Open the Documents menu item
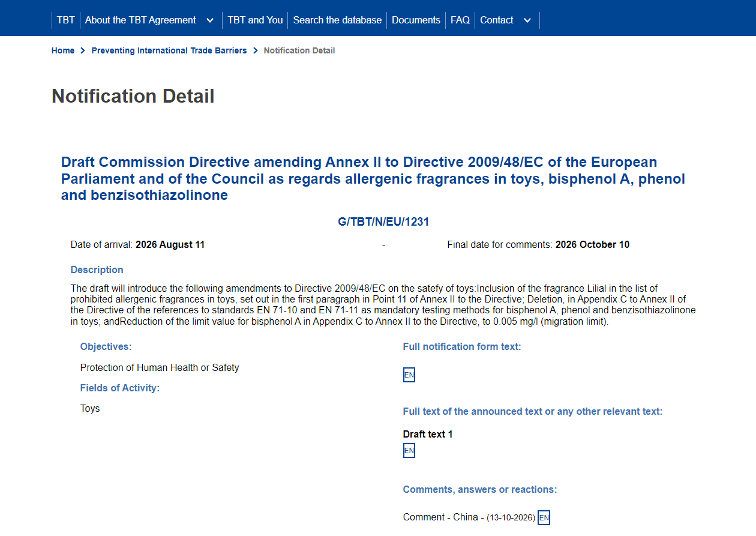The height and width of the screenshot is (536, 756). [416, 20]
